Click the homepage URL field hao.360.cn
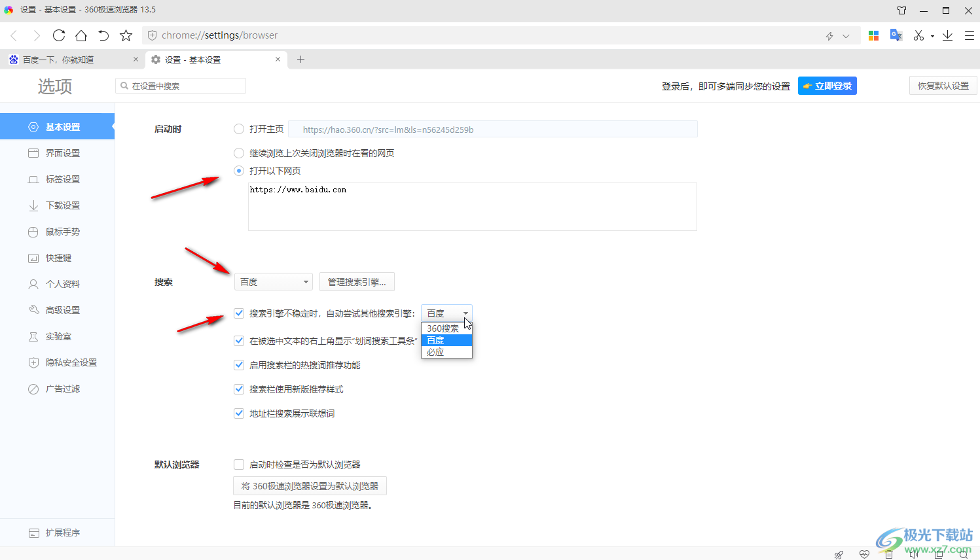 point(493,129)
